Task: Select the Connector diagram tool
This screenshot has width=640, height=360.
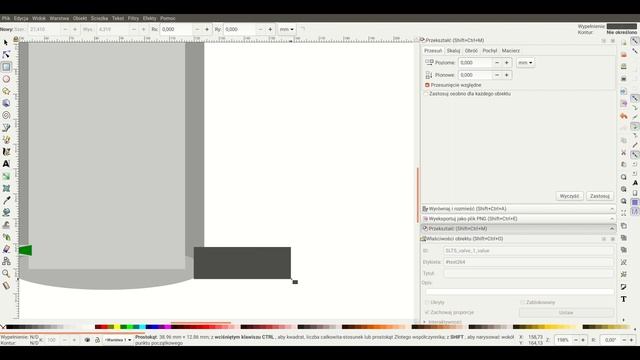Action: tap(6, 261)
